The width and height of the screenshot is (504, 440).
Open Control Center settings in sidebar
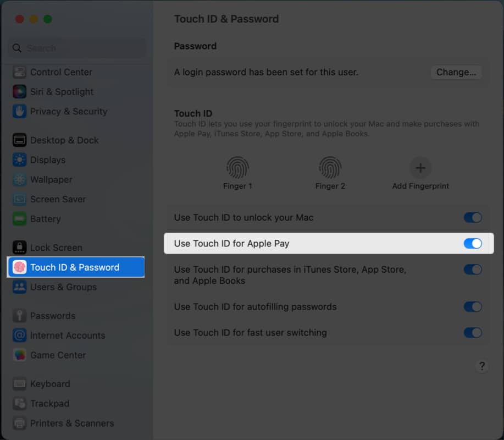point(61,72)
